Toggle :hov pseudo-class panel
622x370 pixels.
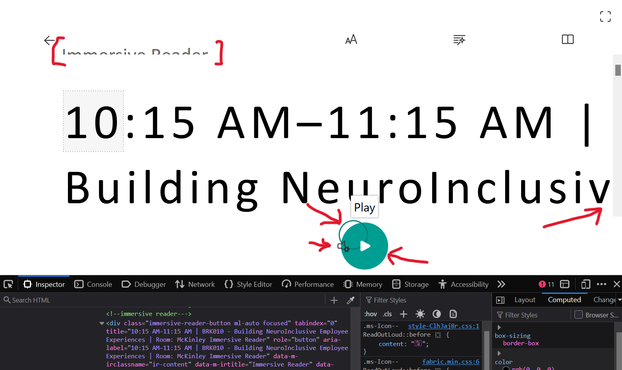(x=371, y=314)
